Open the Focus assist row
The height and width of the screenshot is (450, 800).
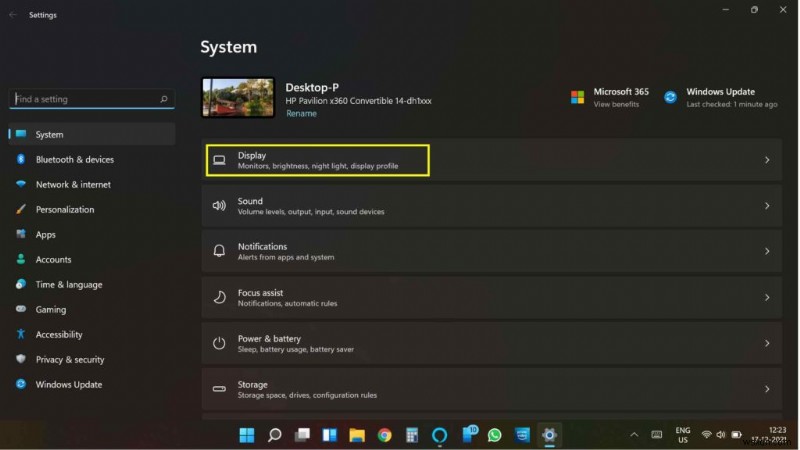tap(491, 297)
